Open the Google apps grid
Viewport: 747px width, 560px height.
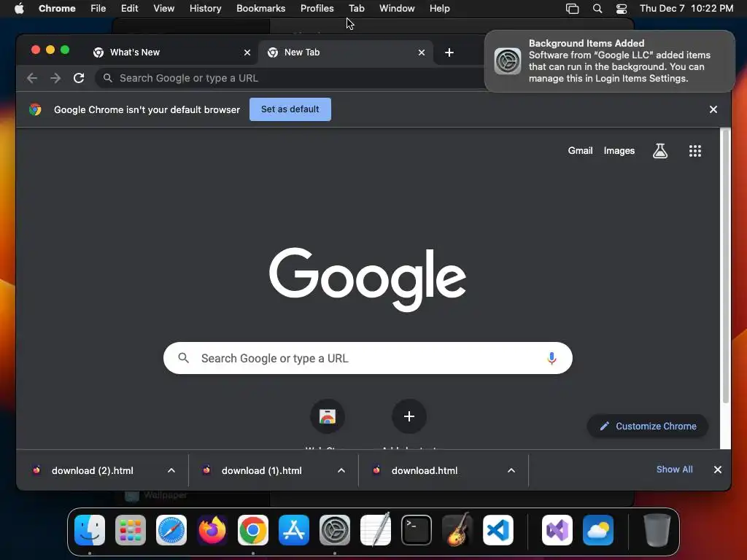click(x=694, y=151)
